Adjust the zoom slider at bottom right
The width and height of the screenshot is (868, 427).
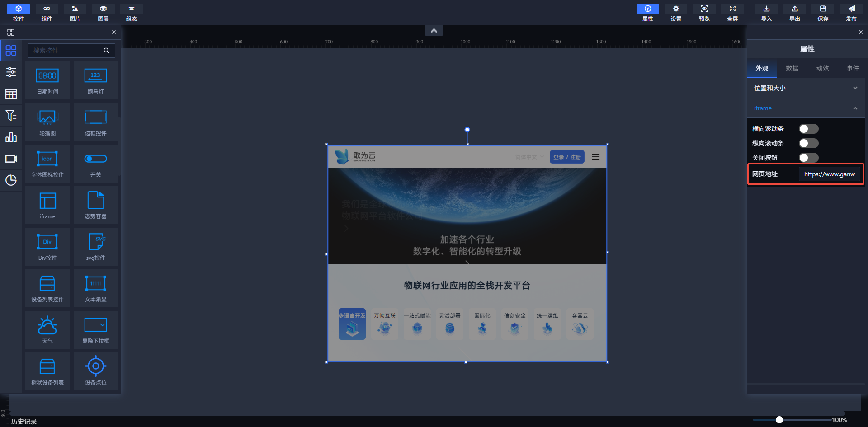click(779, 420)
